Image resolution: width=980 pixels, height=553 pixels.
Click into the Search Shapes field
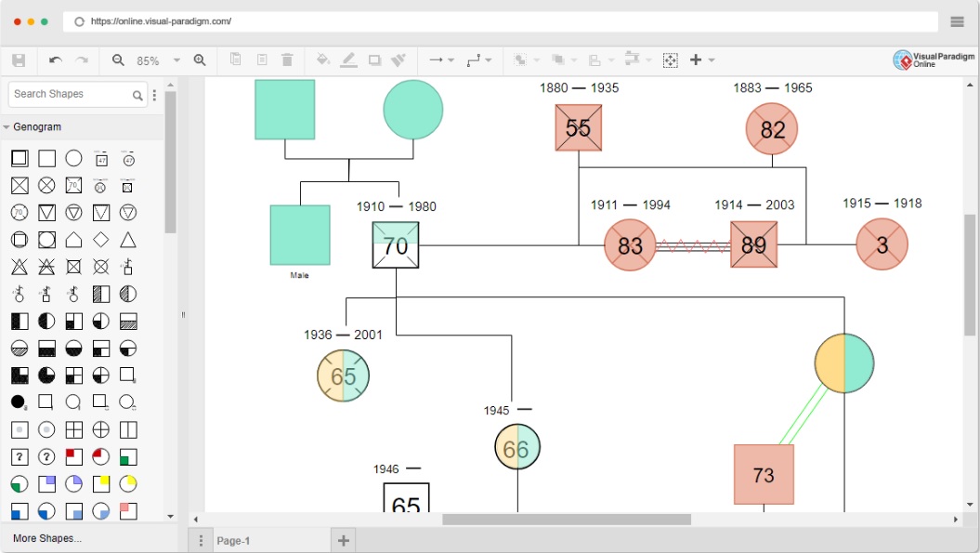72,94
